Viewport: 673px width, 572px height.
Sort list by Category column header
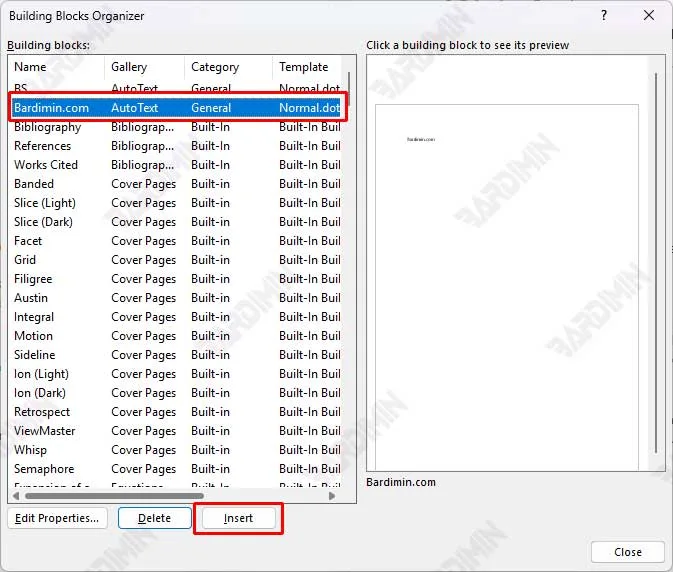[x=229, y=67]
